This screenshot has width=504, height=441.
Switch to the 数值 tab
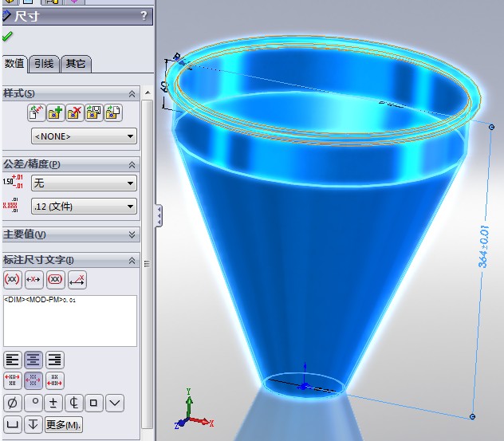coord(14,64)
